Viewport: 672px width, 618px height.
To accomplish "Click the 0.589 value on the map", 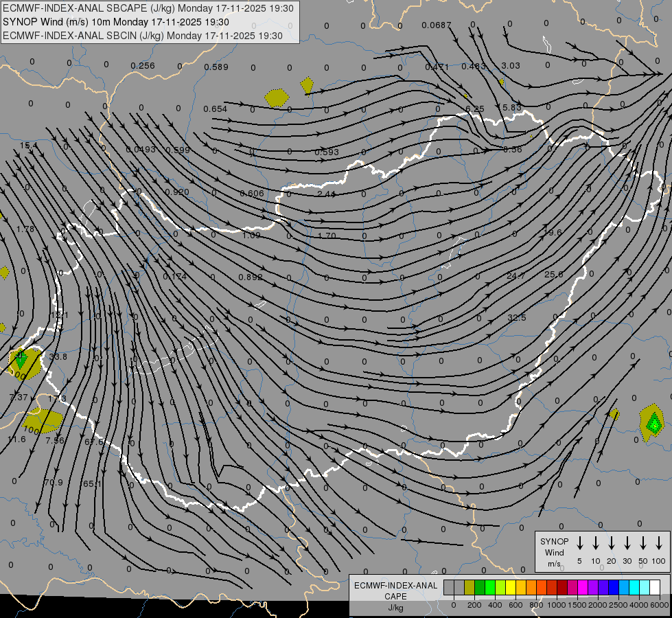I will point(216,67).
